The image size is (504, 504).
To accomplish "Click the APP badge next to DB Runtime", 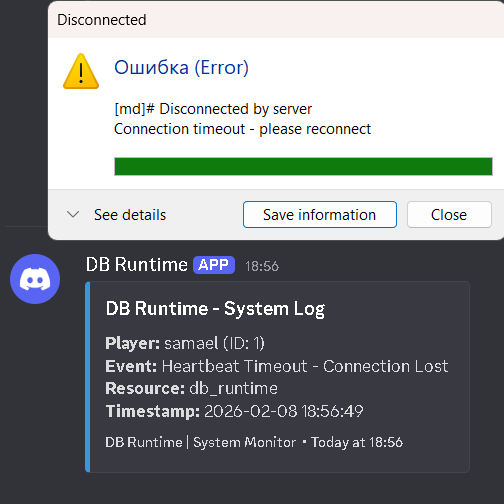I will click(x=214, y=265).
